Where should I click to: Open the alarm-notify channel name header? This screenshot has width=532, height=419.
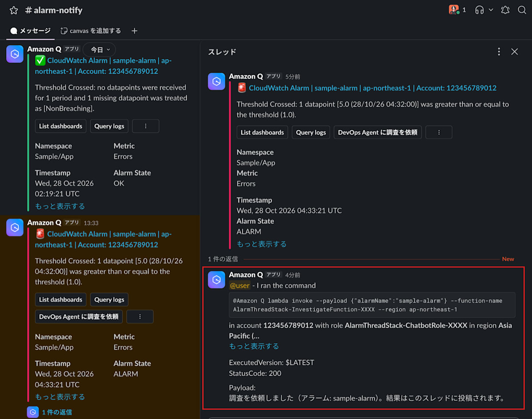54,10
